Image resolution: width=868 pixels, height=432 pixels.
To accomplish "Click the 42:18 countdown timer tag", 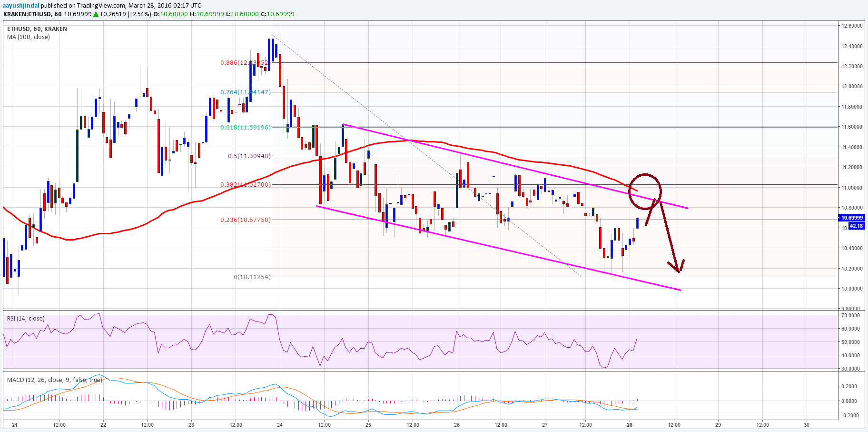I will [x=856, y=226].
